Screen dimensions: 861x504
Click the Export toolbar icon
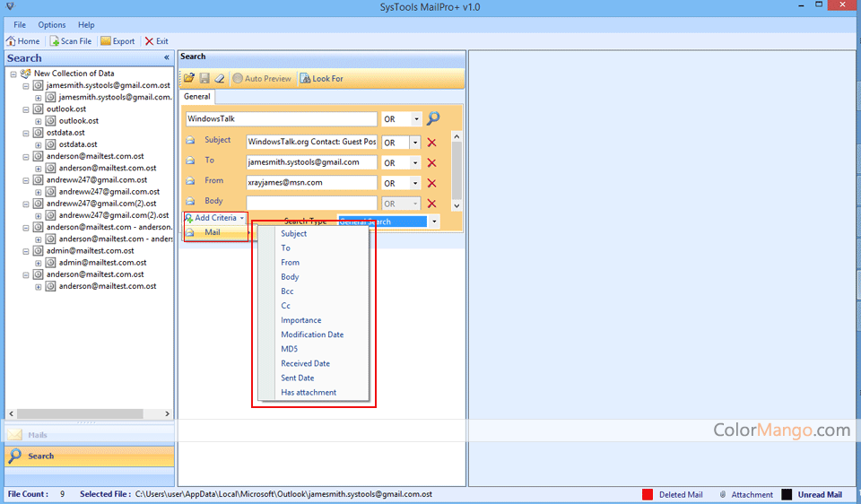tap(106, 41)
